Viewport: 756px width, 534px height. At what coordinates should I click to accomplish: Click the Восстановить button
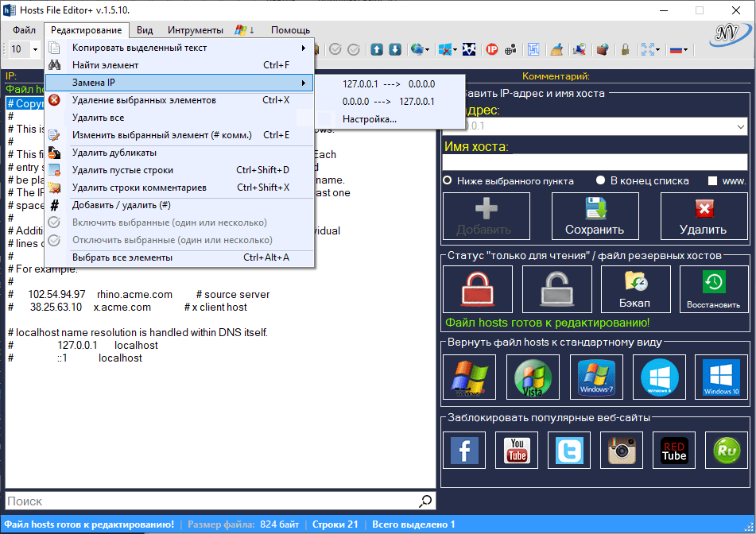click(714, 289)
